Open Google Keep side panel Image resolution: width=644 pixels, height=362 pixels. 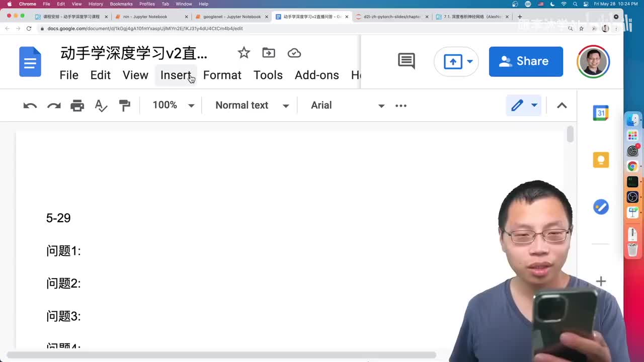tap(601, 160)
